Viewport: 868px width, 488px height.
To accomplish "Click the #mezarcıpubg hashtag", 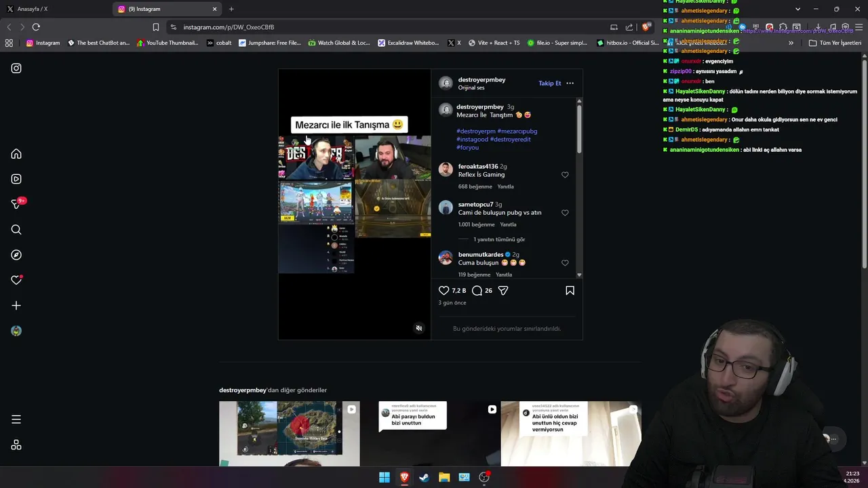I will [x=517, y=131].
